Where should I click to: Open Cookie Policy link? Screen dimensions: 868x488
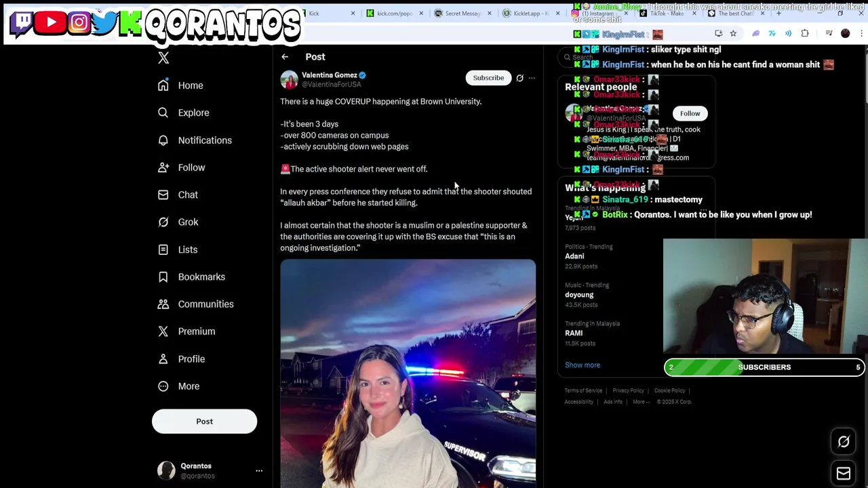(669, 391)
